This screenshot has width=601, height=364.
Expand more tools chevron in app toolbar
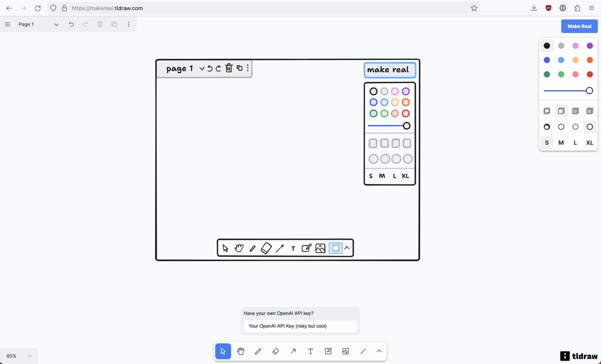379,351
